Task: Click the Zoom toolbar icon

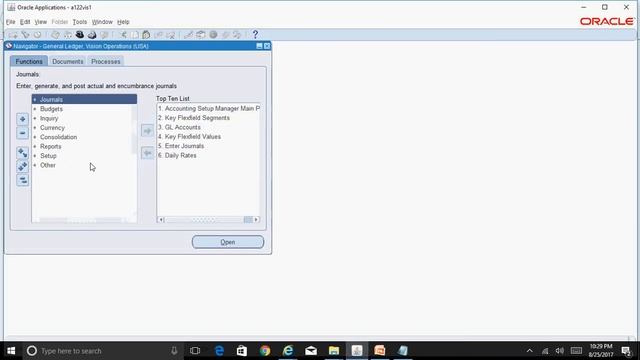Action: click(201, 35)
